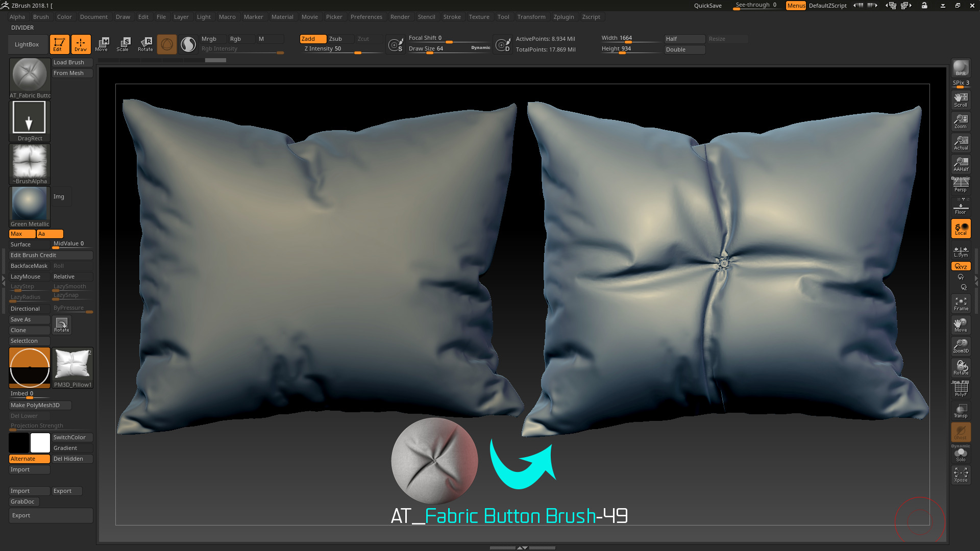This screenshot has width=980, height=551.
Task: Click the Double document size button
Action: [x=684, y=49]
